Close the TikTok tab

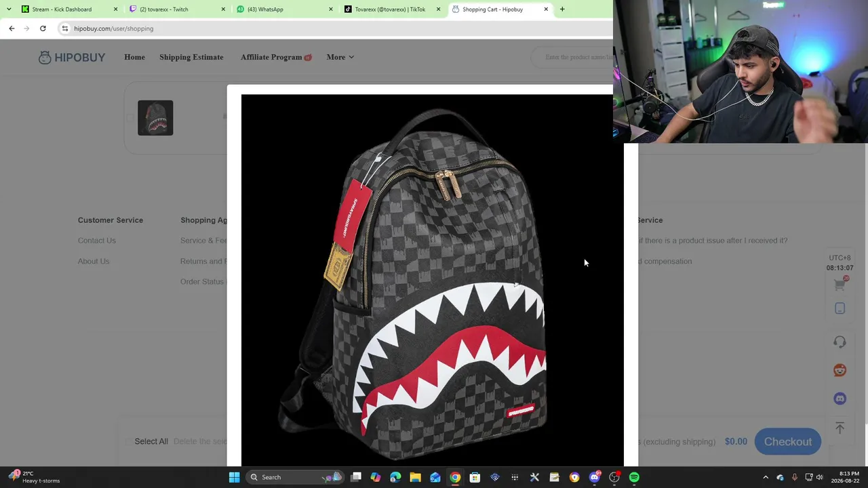pos(438,9)
